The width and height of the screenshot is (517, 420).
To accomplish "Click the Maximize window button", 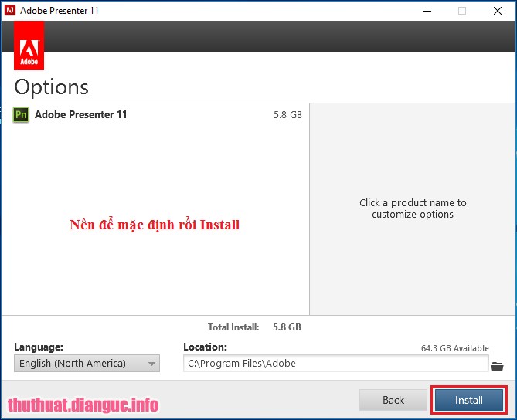I will [462, 11].
